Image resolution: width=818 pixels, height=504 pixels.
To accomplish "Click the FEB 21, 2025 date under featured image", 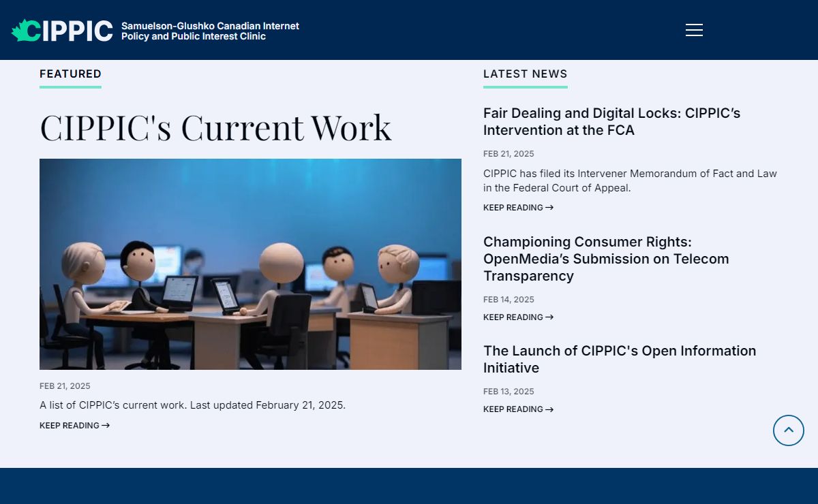I will tap(65, 386).
